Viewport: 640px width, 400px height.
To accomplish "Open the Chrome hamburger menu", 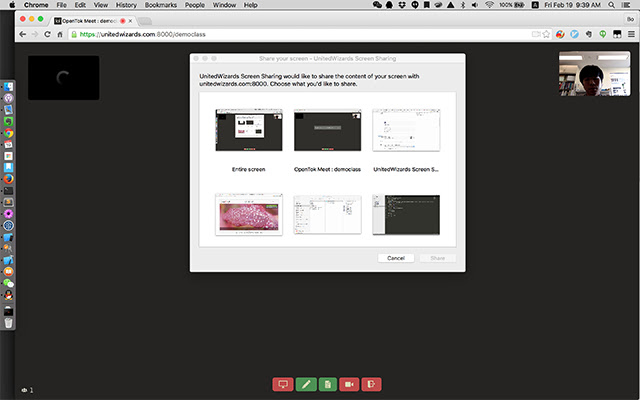I will 631,34.
